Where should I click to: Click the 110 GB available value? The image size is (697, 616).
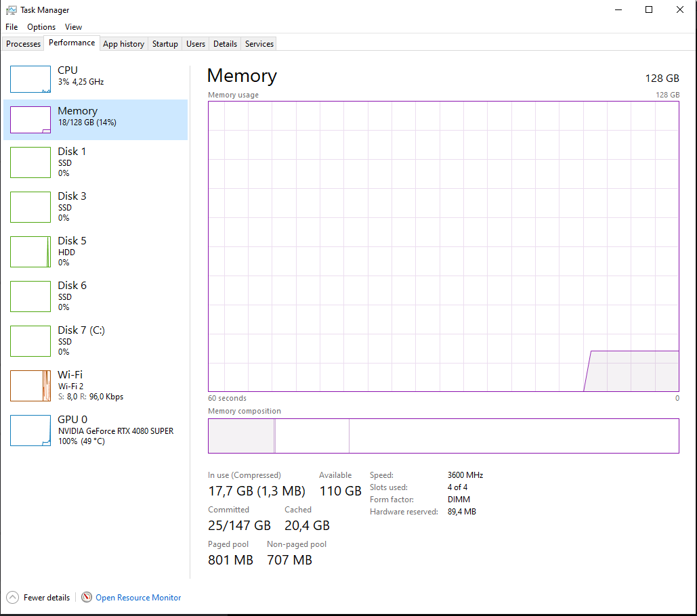[340, 491]
